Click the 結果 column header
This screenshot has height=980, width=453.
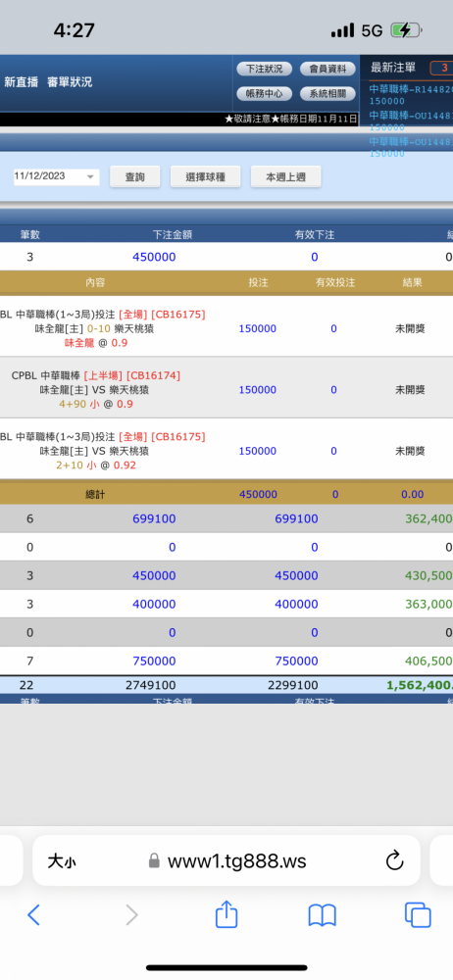click(x=413, y=282)
